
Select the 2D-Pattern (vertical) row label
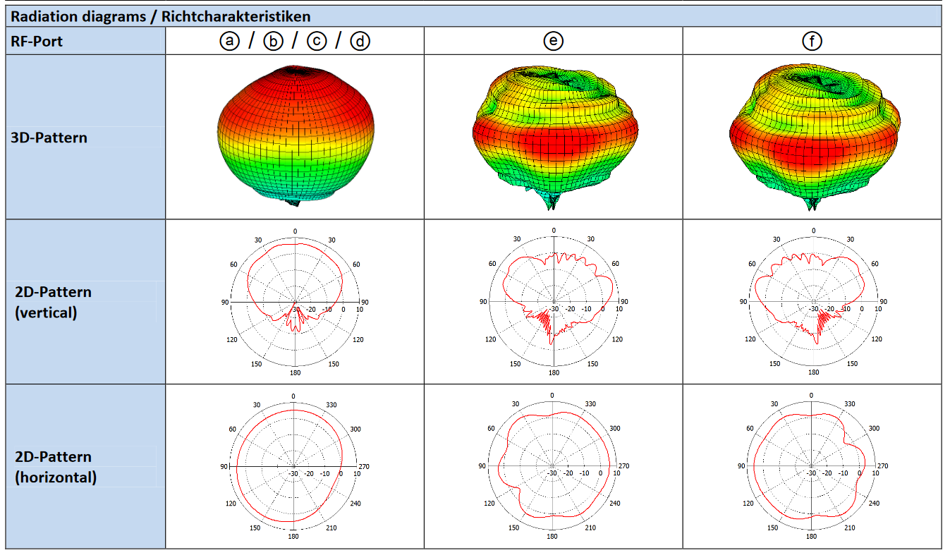[53, 302]
